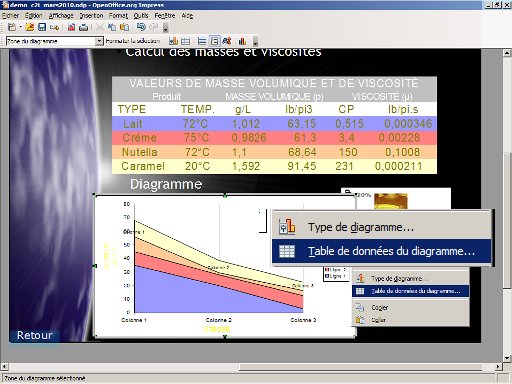The height and width of the screenshot is (384, 512).
Task: Open chart type icon in chart toolbar
Action: [173, 41]
